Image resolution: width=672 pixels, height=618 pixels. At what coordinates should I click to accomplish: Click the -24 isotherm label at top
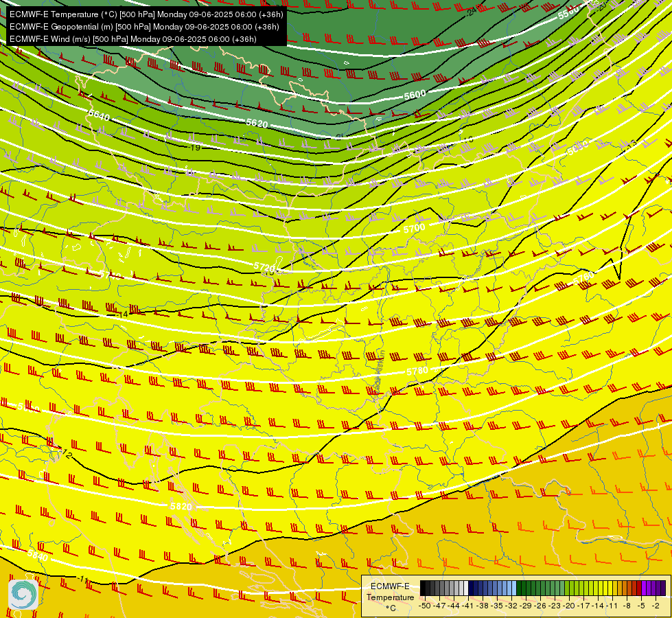point(472,12)
